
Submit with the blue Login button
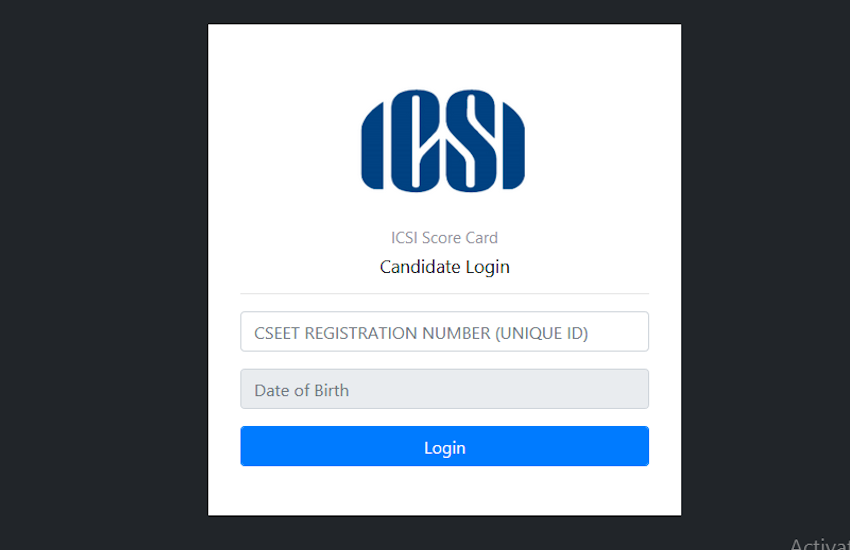(445, 446)
